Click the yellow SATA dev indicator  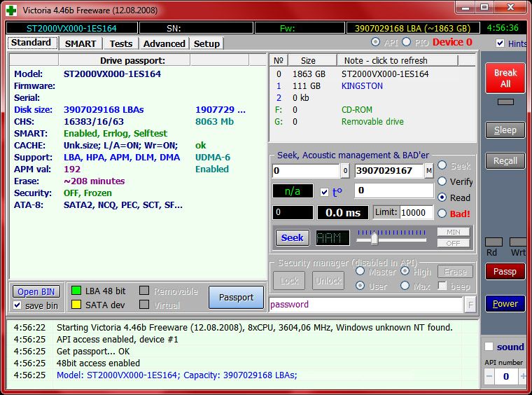[x=75, y=305]
